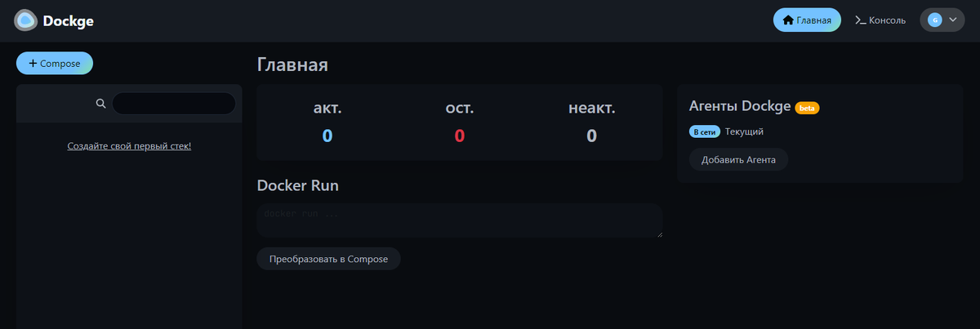Select the Текущий agent label
Screen dimensions: 980x329
[x=744, y=131]
